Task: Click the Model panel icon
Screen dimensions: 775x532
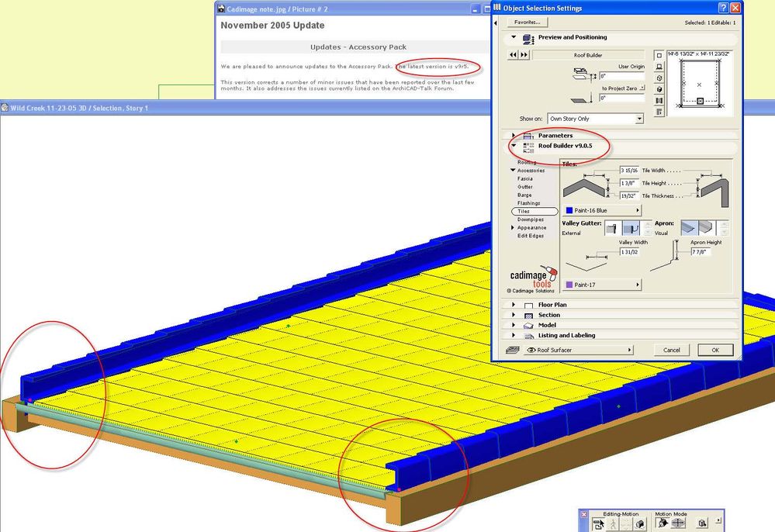Action: [528, 326]
